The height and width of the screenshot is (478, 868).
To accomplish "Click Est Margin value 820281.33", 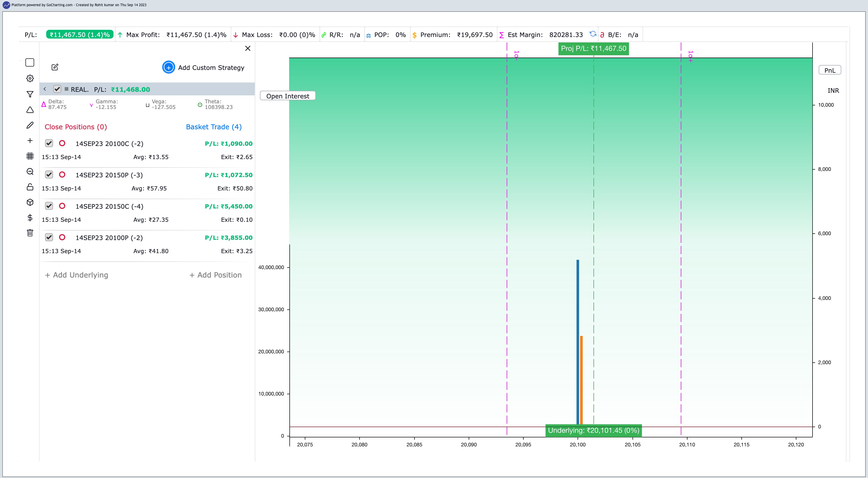I will [x=566, y=35].
